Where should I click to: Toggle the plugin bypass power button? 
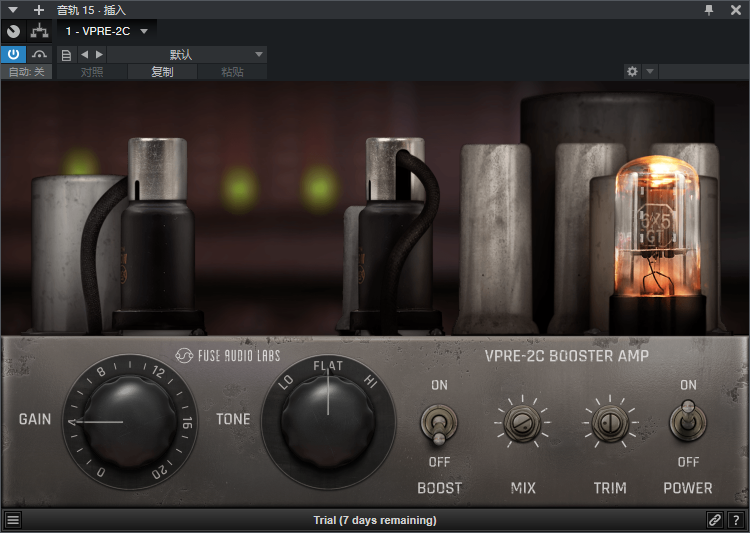13,55
